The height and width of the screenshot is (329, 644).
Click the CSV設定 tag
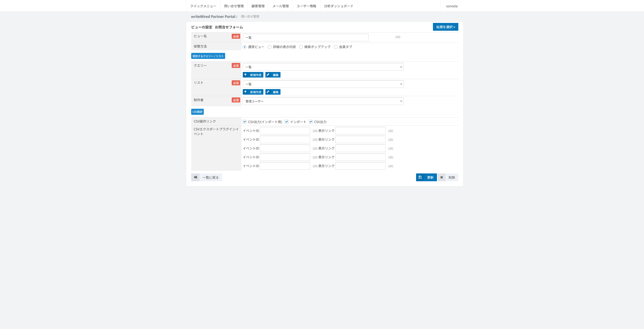click(x=197, y=112)
